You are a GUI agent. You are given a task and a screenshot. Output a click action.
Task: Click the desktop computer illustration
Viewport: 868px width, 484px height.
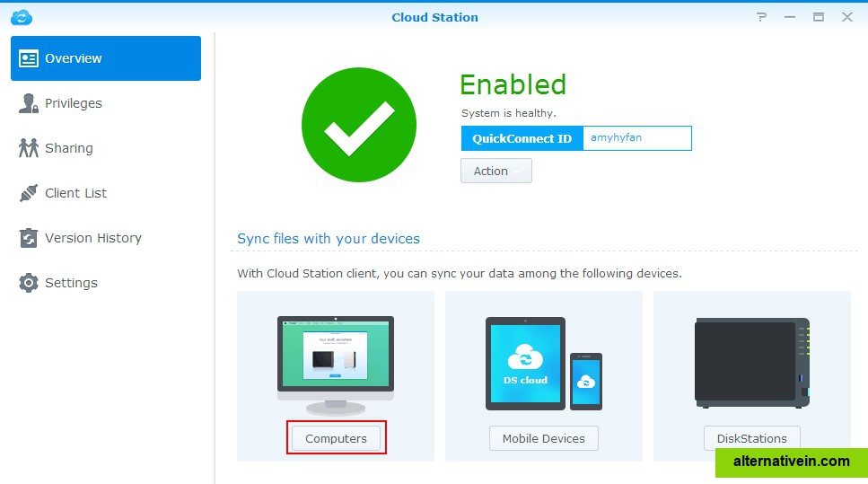336,365
